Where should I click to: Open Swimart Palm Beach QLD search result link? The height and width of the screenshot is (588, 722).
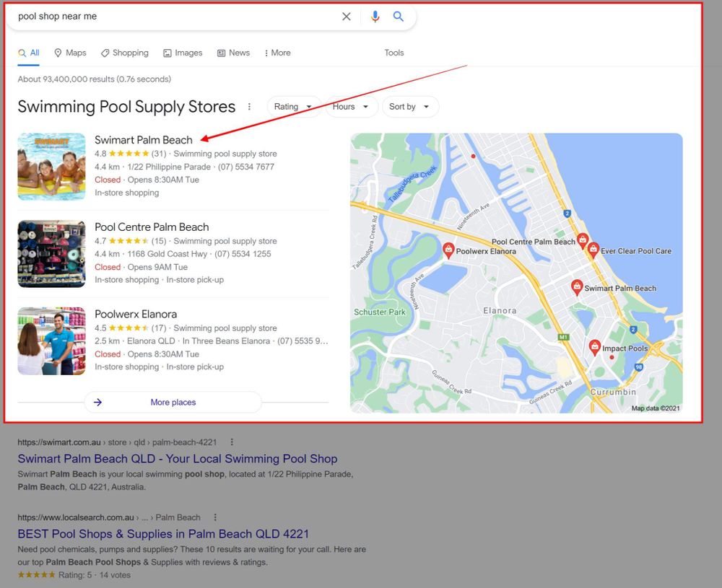(x=178, y=459)
